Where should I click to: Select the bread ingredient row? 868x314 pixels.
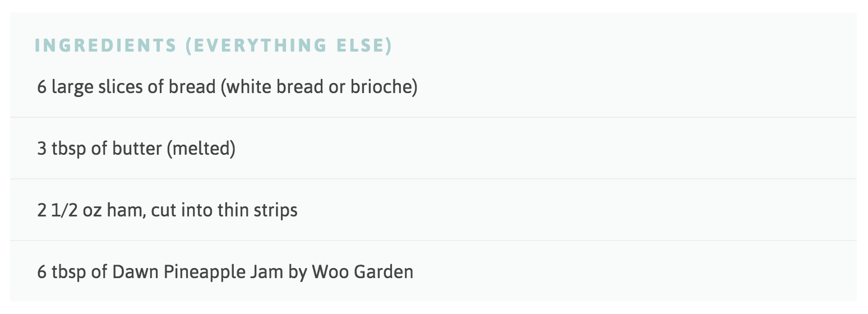point(433,87)
